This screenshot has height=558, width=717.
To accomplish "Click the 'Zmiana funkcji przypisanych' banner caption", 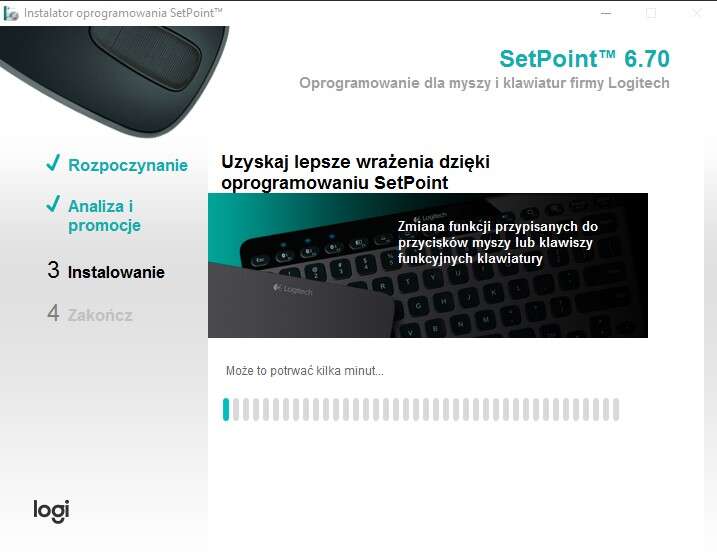I will click(x=498, y=242).
